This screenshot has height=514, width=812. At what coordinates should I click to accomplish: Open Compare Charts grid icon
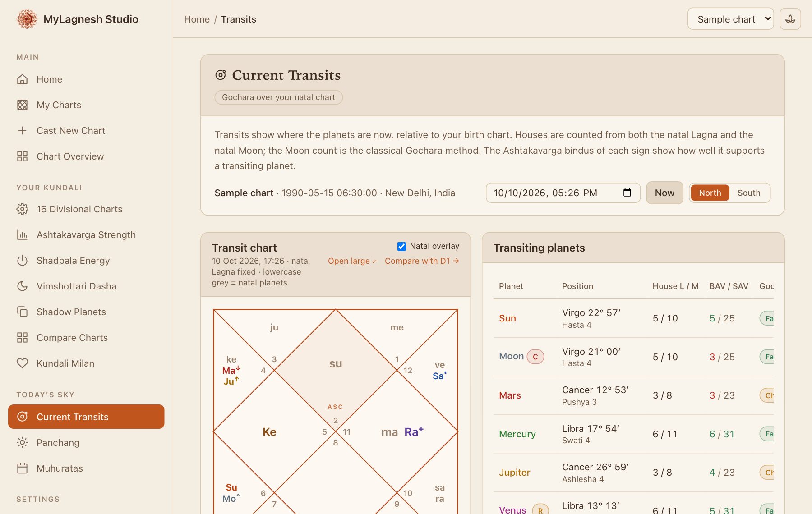pos(22,338)
